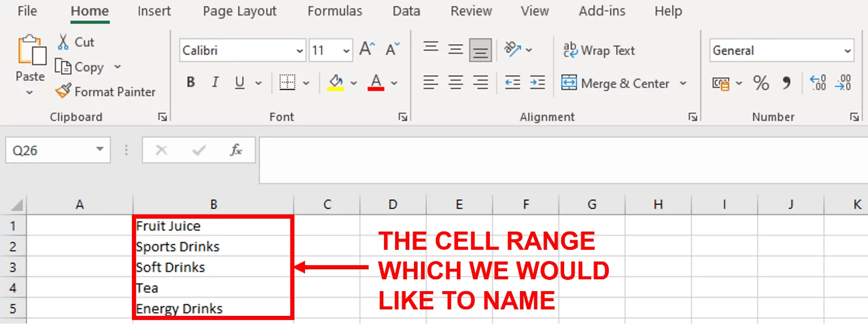Apply Comma Style format
Viewport: 868px width, 330px height.
click(x=786, y=83)
